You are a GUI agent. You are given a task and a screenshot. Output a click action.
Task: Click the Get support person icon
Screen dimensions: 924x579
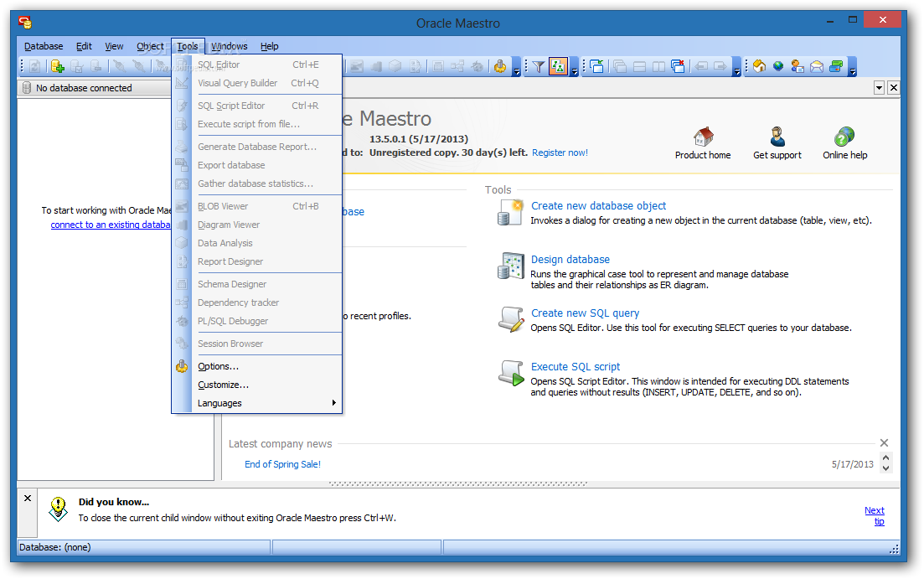pos(777,137)
